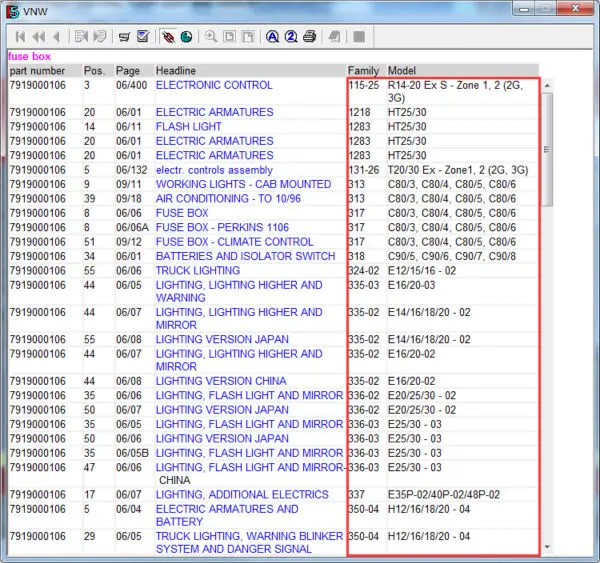This screenshot has height=563, width=600.
Task: Open LIGHTING, LIGHTING HIGHER AND WARNING link
Action: [x=239, y=291]
